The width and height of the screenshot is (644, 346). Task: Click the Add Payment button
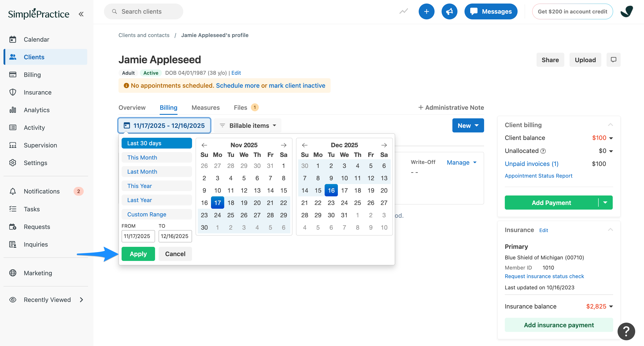point(551,202)
